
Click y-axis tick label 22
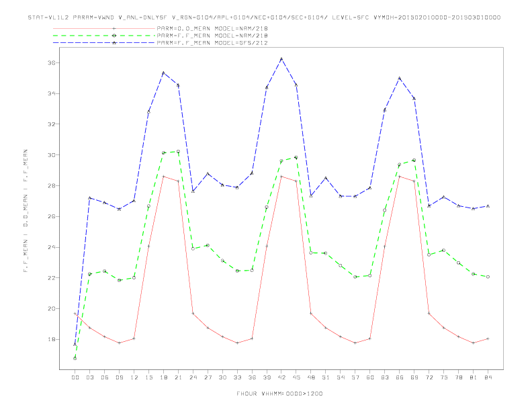click(x=52, y=278)
